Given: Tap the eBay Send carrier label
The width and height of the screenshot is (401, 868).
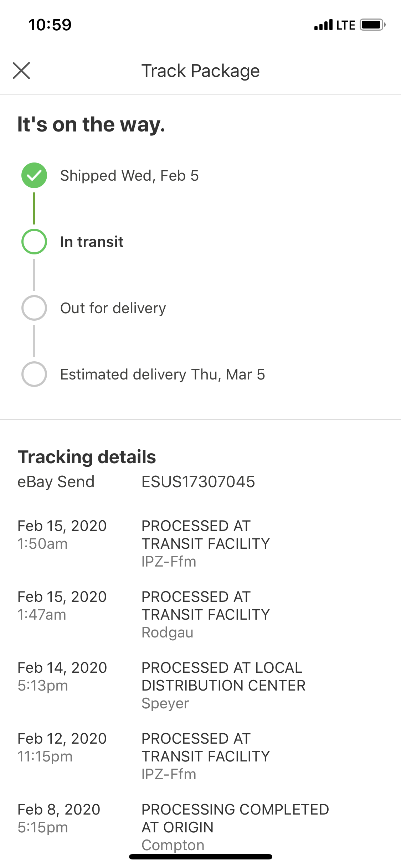Looking at the screenshot, I should (x=56, y=482).
